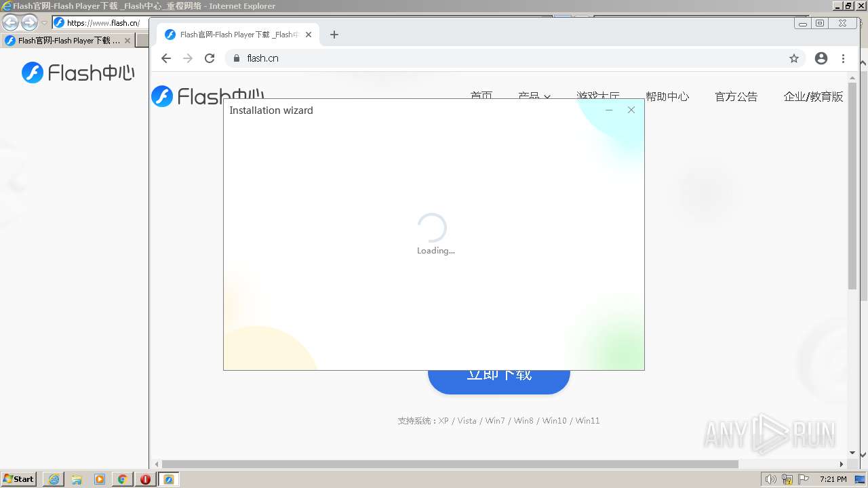The width and height of the screenshot is (868, 488).
Task: Open the 官方公告 menu item
Action: coord(736,96)
